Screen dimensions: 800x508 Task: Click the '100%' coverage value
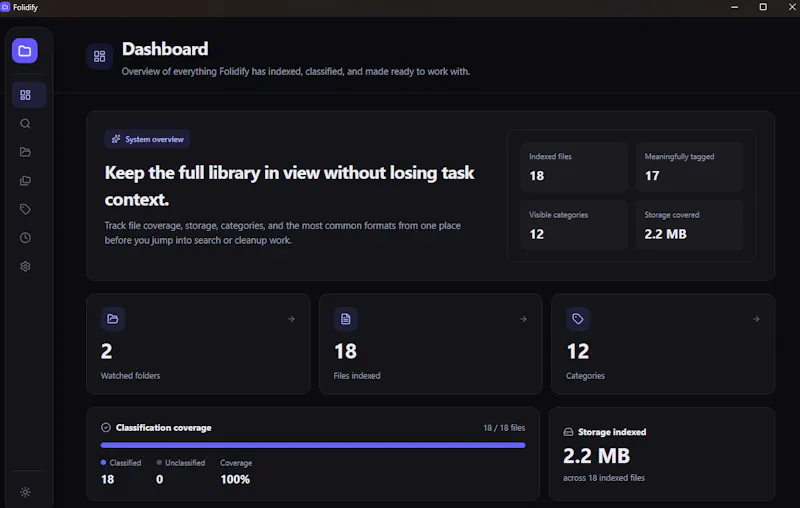tap(235, 479)
